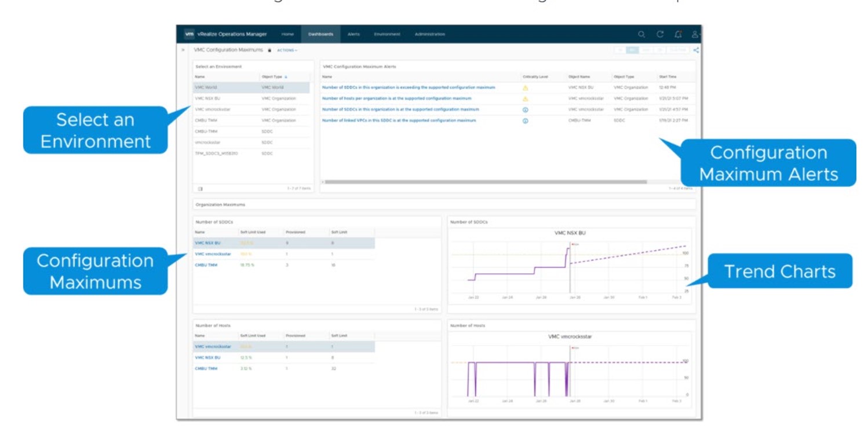Open the Environment tab
The image size is (868, 440).
coord(387,34)
